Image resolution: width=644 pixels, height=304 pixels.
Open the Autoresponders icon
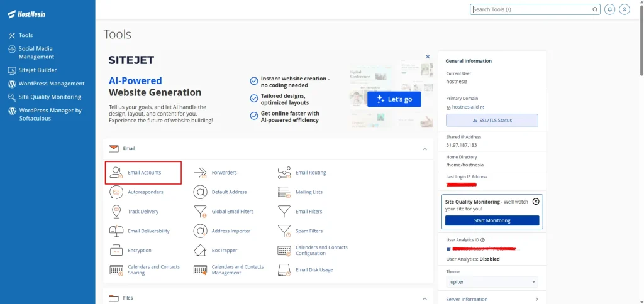[x=116, y=192]
